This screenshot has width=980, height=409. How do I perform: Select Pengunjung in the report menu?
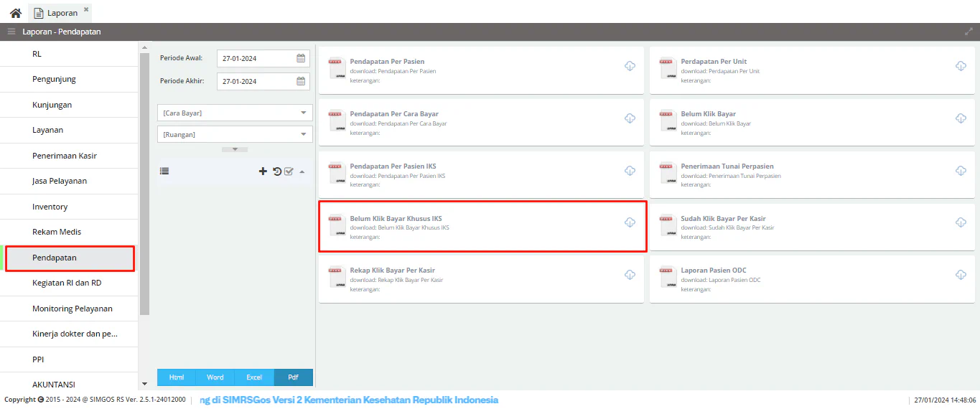69,79
